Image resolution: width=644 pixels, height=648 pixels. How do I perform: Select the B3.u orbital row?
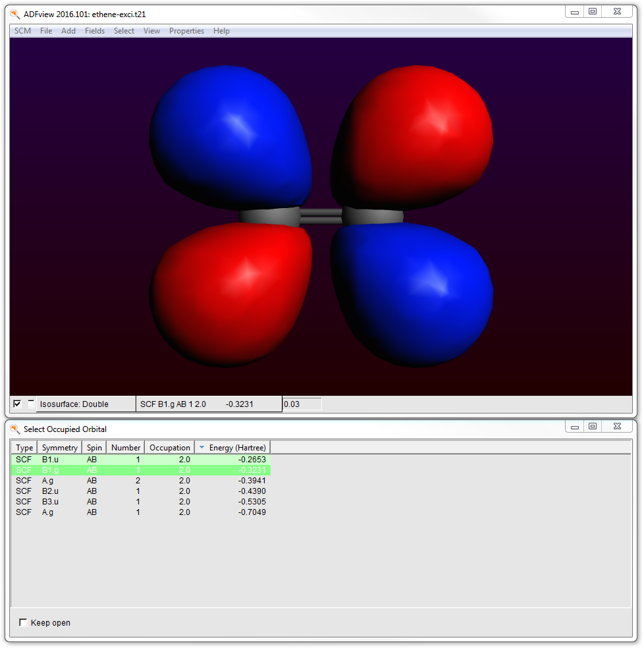point(141,502)
